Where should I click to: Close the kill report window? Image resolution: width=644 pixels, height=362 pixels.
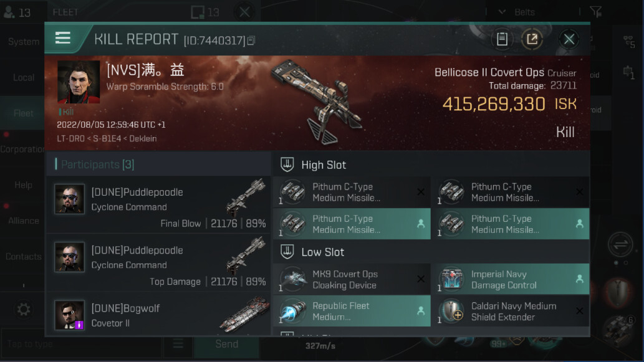pos(569,39)
